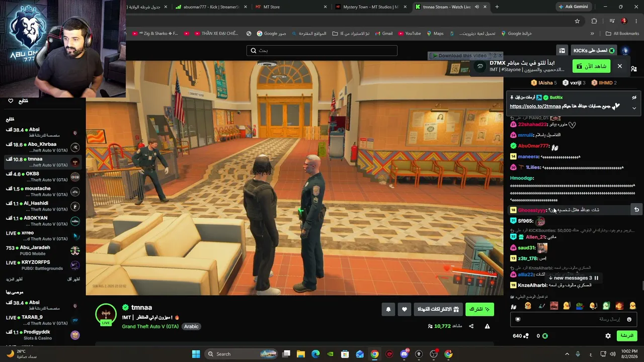The image size is (644, 362).
Task: Click the Windows taskbar Search box
Action: [x=242, y=354]
